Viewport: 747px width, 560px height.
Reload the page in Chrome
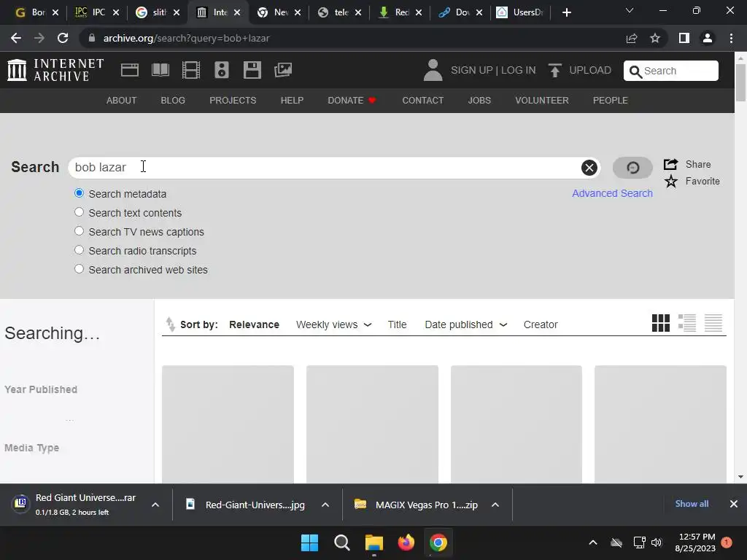63,38
